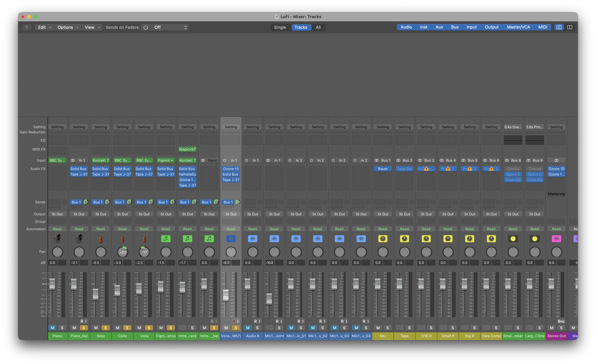This screenshot has height=364, width=596.
Task: Open the Raum plugin on Rev channel
Action: click(x=383, y=169)
